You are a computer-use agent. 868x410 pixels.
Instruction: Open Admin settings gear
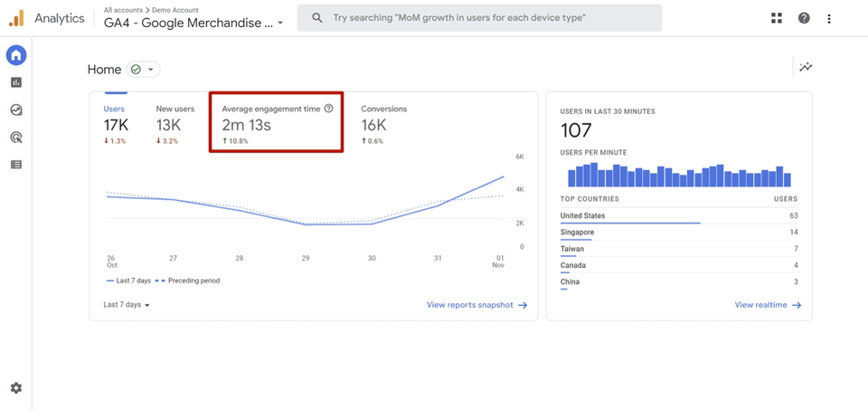(15, 388)
